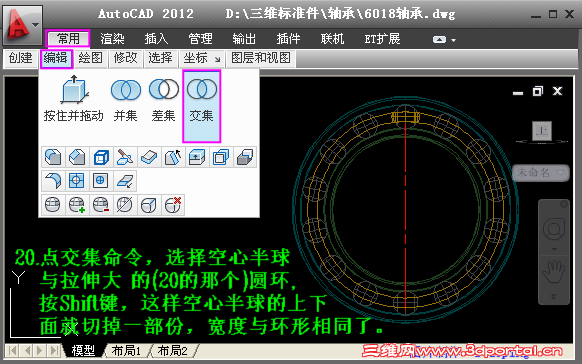
Task: Switch to the 模型 tab
Action: pyautogui.click(x=83, y=350)
